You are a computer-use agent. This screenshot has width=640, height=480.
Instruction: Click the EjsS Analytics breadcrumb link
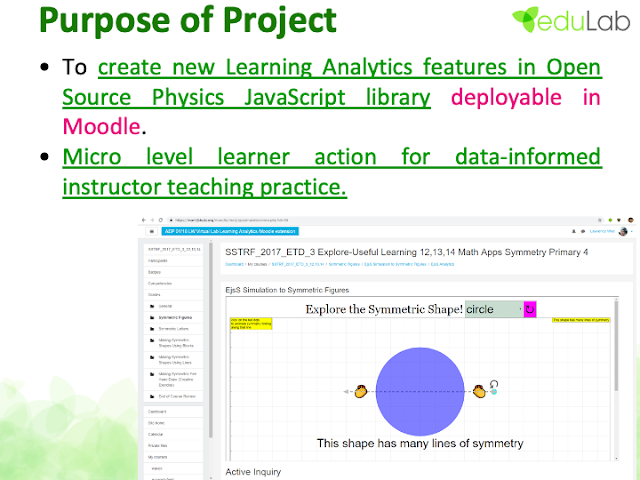pyautogui.click(x=442, y=264)
